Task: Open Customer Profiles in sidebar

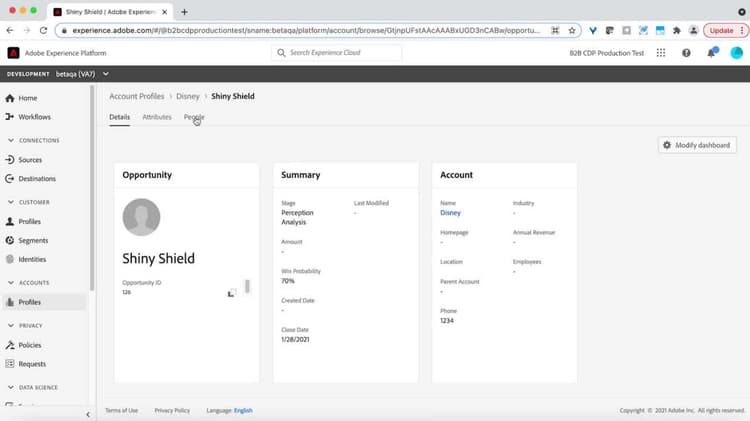Action: click(x=23, y=222)
